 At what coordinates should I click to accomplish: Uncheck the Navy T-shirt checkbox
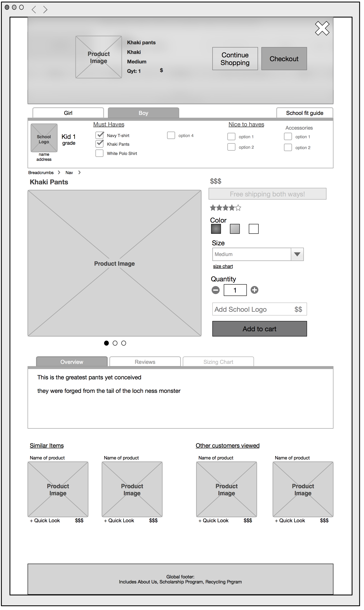(x=100, y=135)
